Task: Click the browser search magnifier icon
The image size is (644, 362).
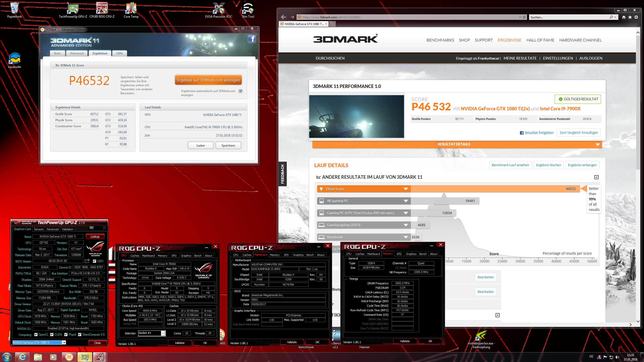Action: pos(611,17)
